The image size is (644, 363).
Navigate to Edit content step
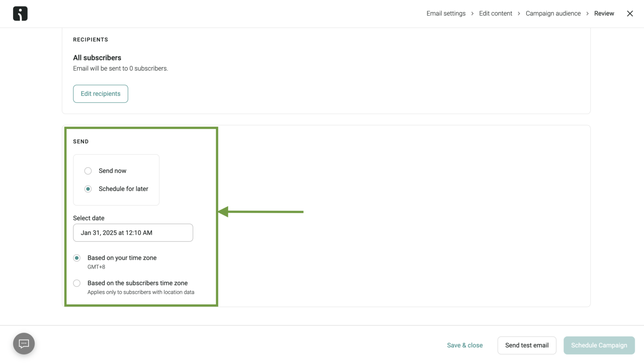tap(496, 13)
